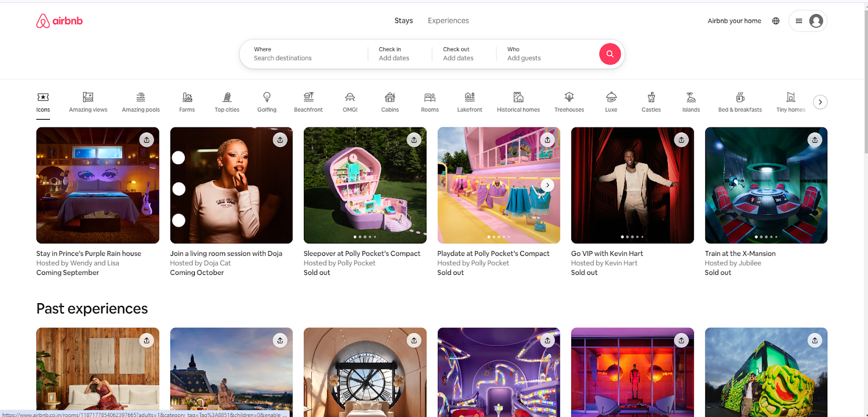
Task: Select the Lakefront category
Action: 469,102
